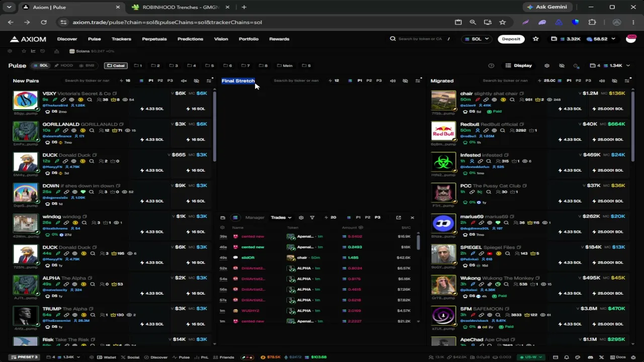This screenshot has width=644, height=362.
Task: Open the help question-mark icon beside Display
Action: click(x=491, y=65)
